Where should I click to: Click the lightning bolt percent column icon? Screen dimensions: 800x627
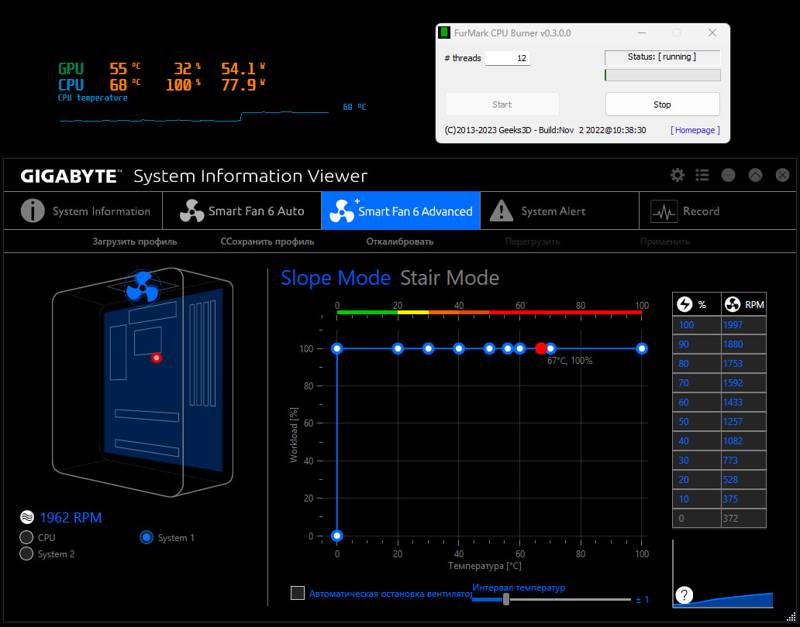(684, 305)
